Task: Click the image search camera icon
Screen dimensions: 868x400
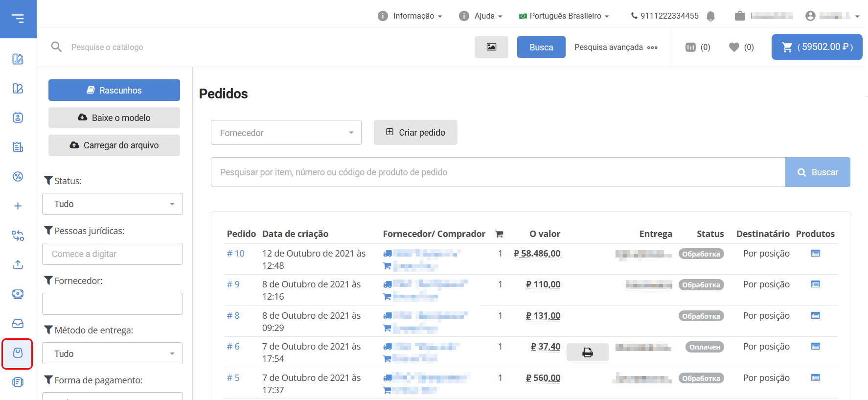Action: pyautogui.click(x=491, y=47)
